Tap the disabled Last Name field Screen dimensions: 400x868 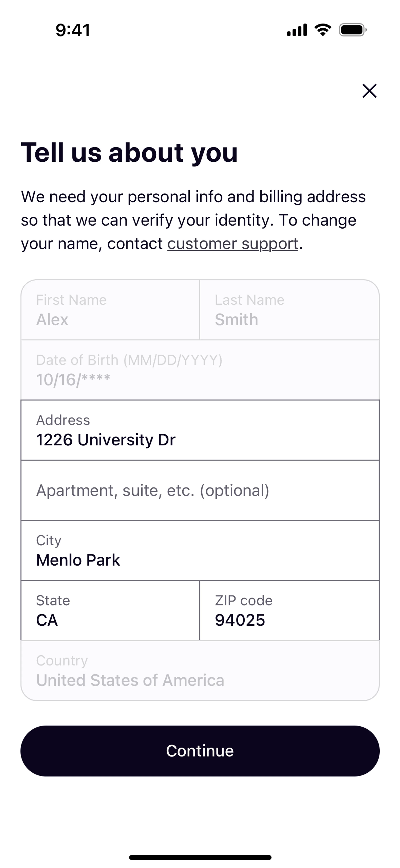coord(289,310)
